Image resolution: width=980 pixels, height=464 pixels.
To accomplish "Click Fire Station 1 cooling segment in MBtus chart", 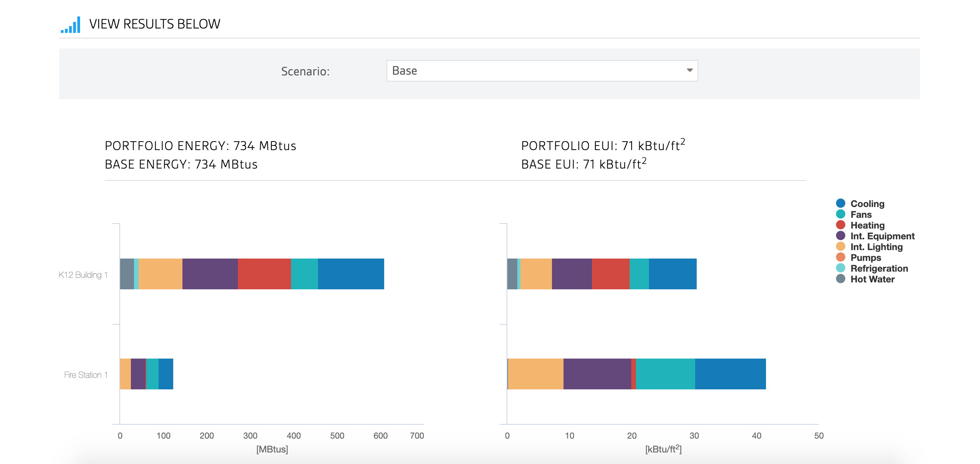I will pyautogui.click(x=166, y=374).
